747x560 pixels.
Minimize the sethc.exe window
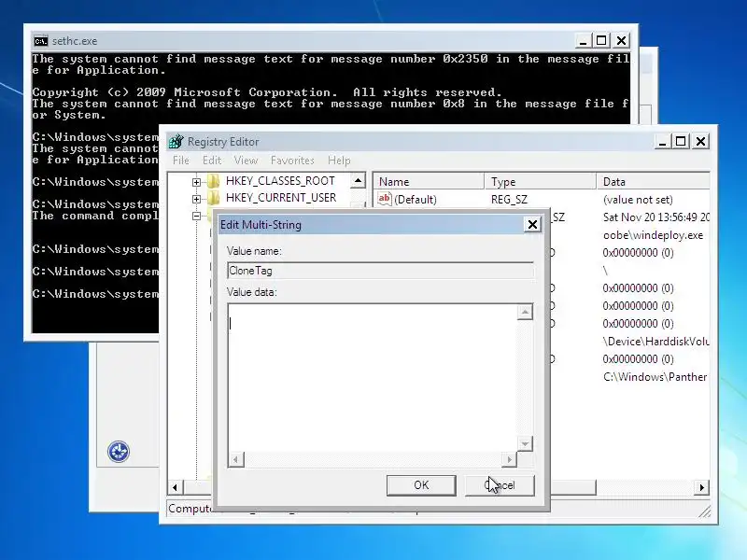tap(583, 41)
